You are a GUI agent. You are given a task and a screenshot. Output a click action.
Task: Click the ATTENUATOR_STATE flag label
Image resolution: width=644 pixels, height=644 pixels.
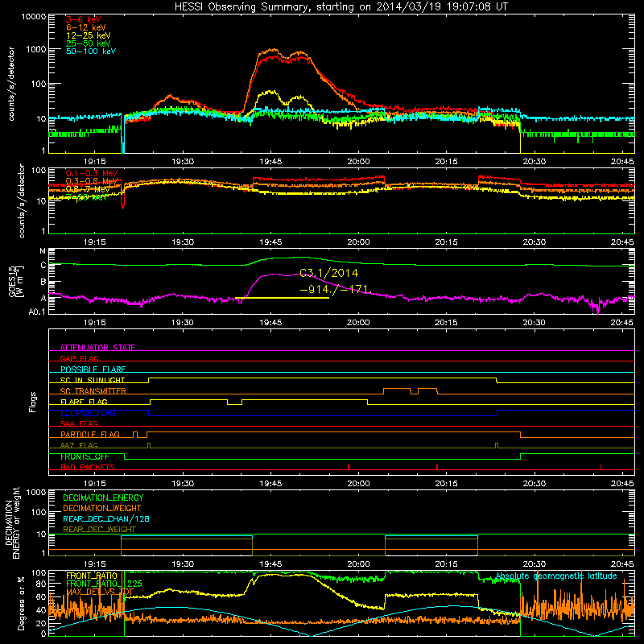coord(97,348)
